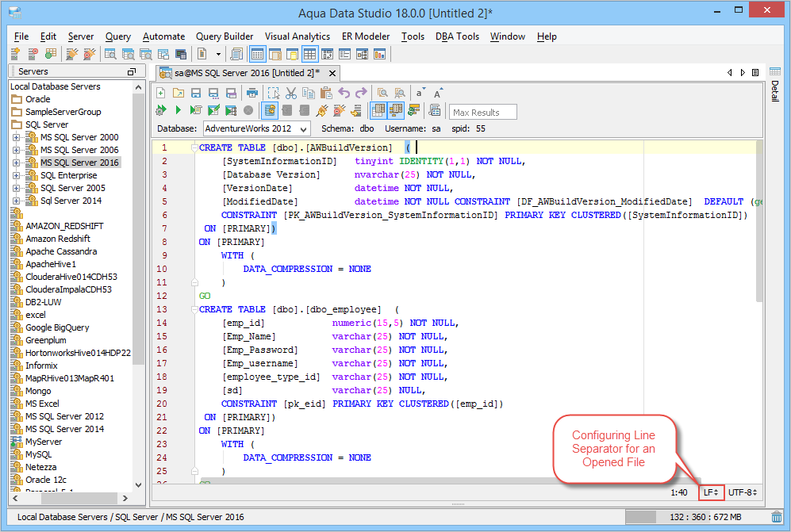The width and height of the screenshot is (791, 532).
Task: Click the scissors Cut icon
Action: coord(291,93)
